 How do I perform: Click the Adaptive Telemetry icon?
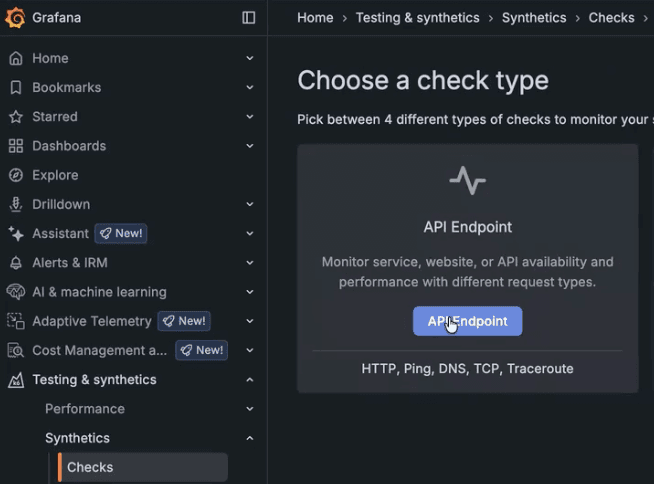(16, 321)
